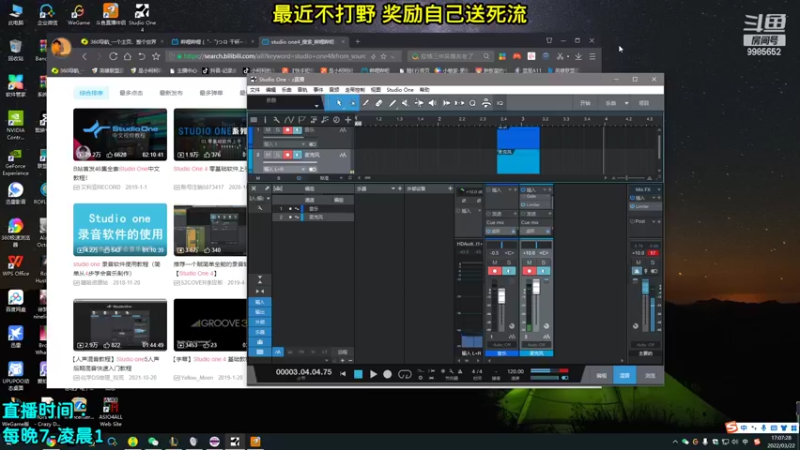Select the Eraser tool in the toolbar
Viewport: 800px width, 450px height.
pyautogui.click(x=379, y=103)
